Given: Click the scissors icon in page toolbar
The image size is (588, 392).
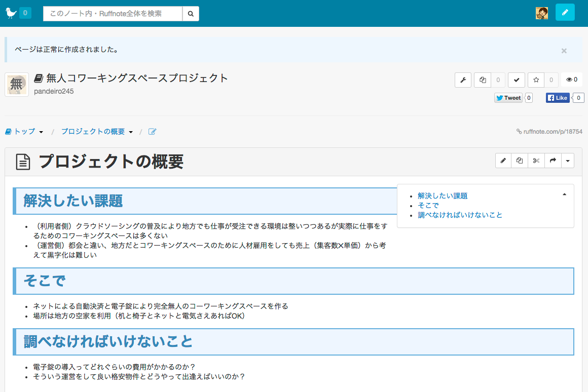Looking at the screenshot, I should [536, 161].
